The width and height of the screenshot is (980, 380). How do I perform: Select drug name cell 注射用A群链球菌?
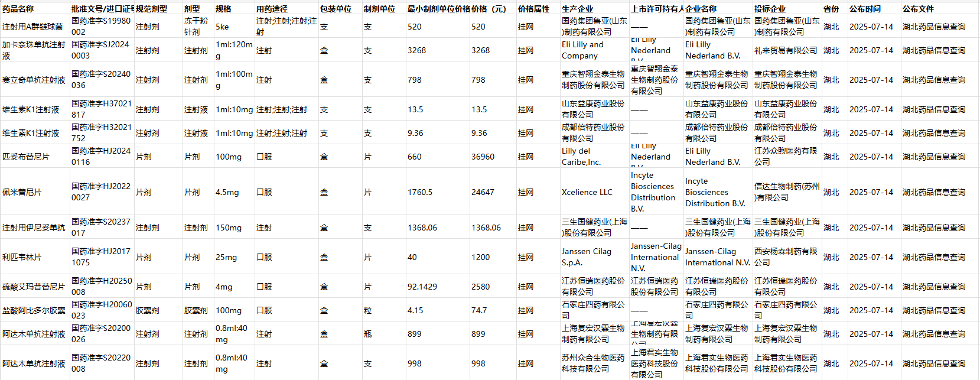35,27
